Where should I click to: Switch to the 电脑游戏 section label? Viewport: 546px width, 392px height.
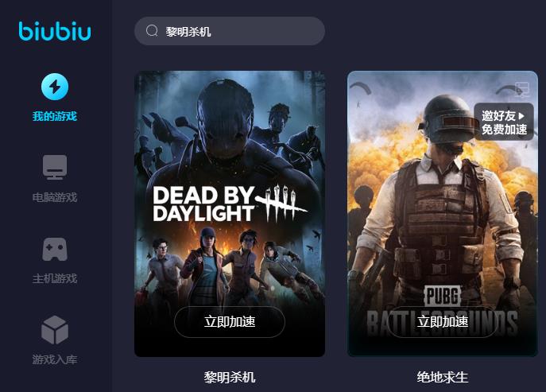click(55, 197)
